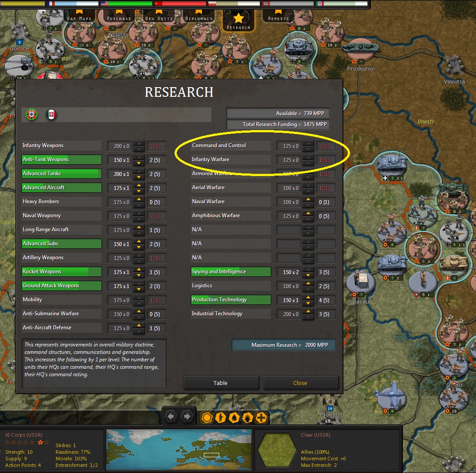Click the Advanced Tanks green progress bar

[x=62, y=173]
